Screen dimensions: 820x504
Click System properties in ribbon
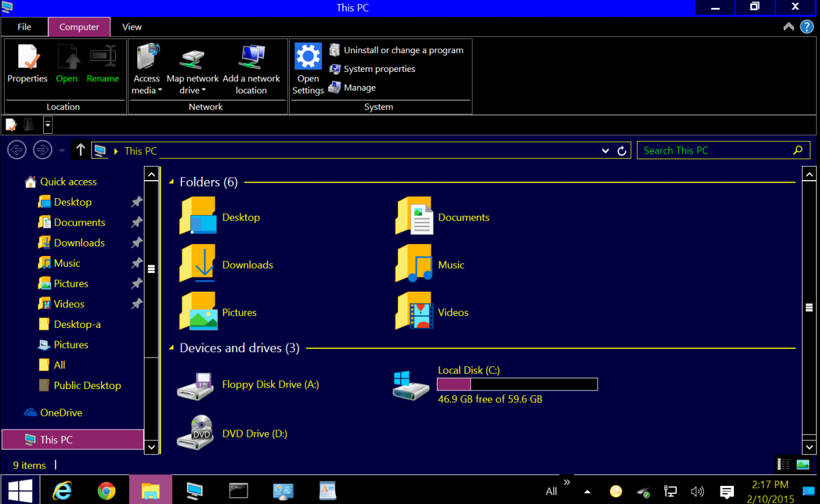pos(379,69)
